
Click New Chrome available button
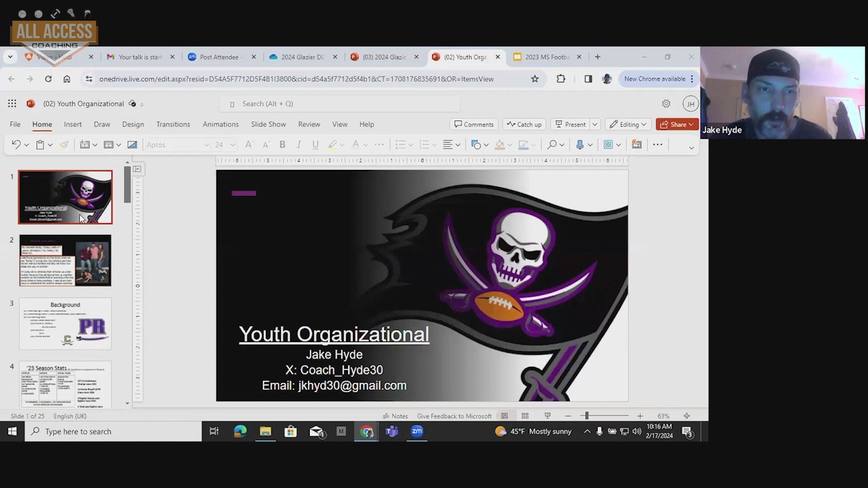click(658, 79)
